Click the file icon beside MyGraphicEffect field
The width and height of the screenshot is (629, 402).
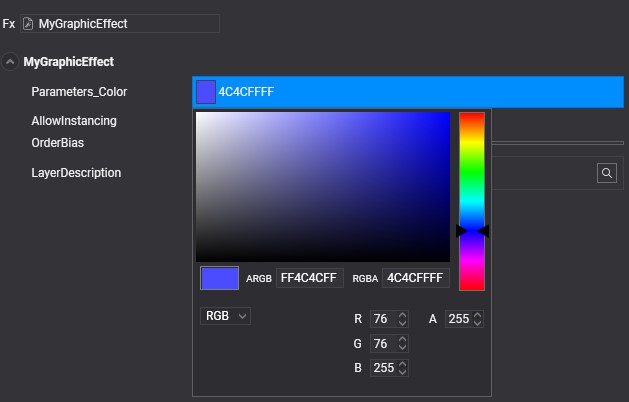coord(28,23)
